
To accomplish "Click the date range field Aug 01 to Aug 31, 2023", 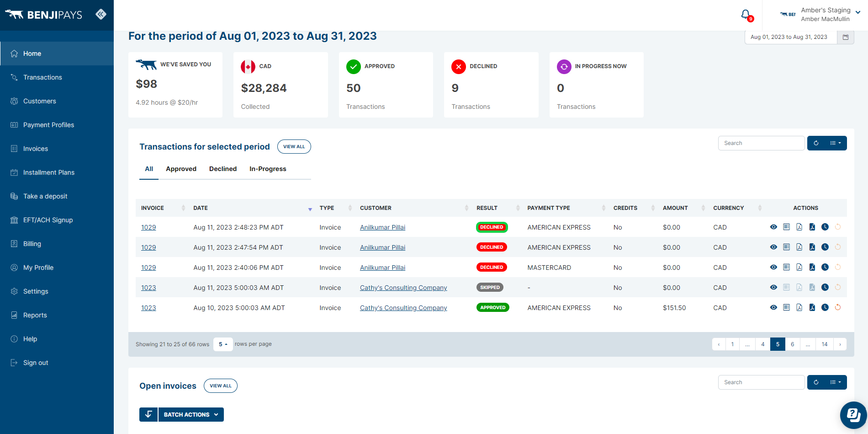I will 791,37.
